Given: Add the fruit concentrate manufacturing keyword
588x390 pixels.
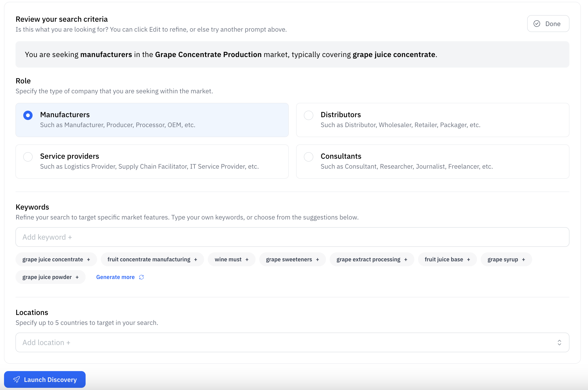Looking at the screenshot, I should [152, 259].
